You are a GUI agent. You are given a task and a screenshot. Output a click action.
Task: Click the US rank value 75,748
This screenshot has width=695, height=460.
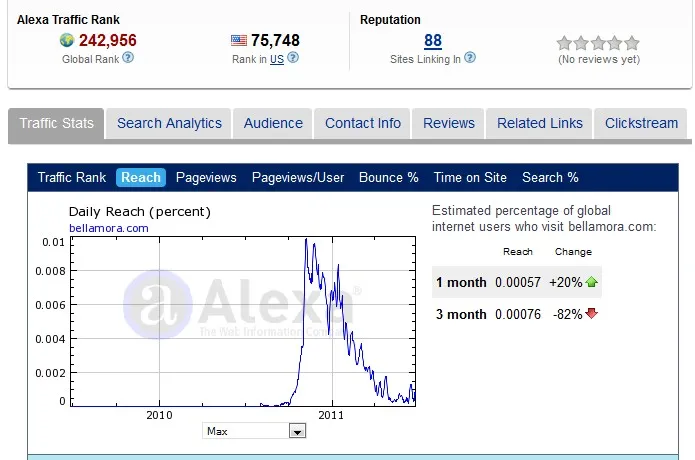275,40
